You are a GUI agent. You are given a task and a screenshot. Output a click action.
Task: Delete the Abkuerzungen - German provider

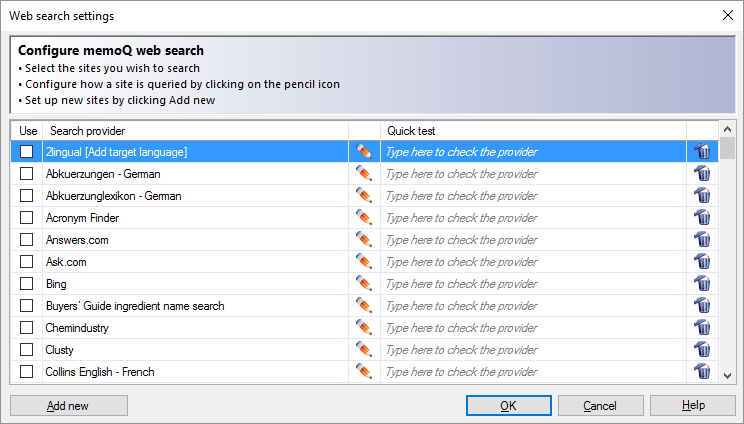tap(703, 174)
